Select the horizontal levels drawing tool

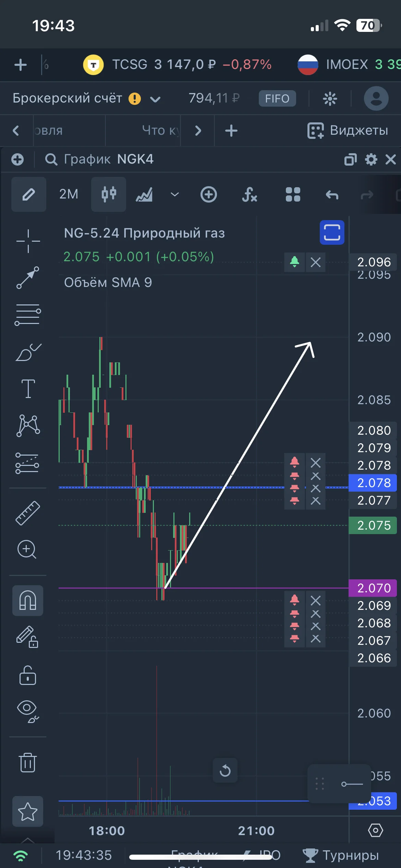(x=28, y=315)
